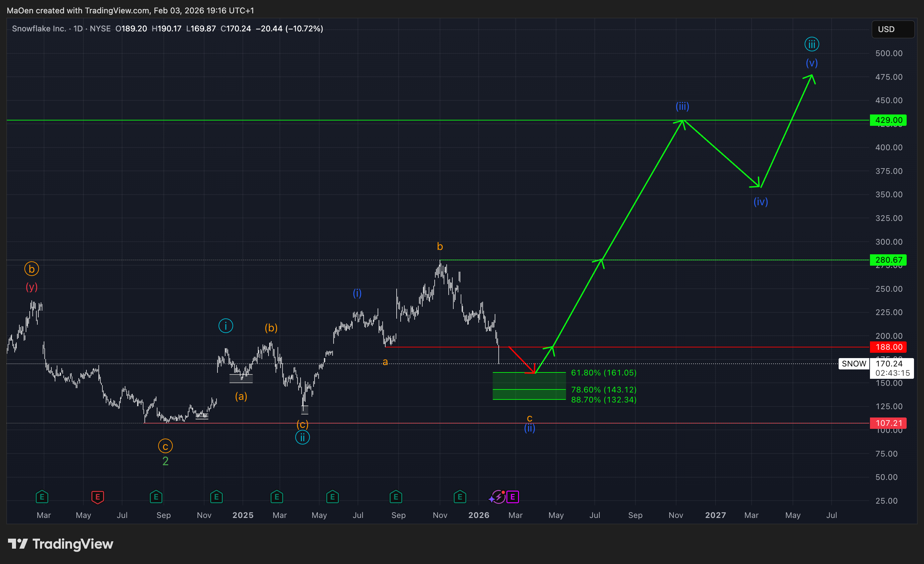924x564 pixels.
Task: Click the green earnings marker near Nov 2024
Action: pos(216,497)
